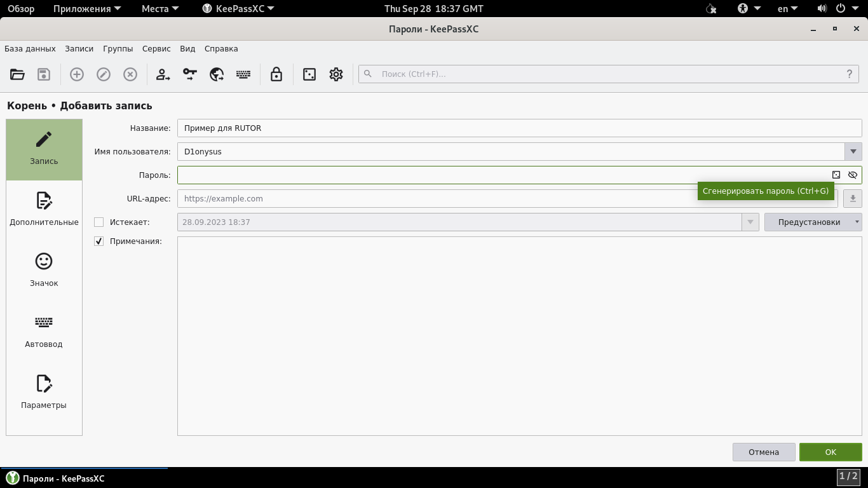Click the generate password dice in the password field
This screenshot has width=868, height=488.
pyautogui.click(x=836, y=175)
